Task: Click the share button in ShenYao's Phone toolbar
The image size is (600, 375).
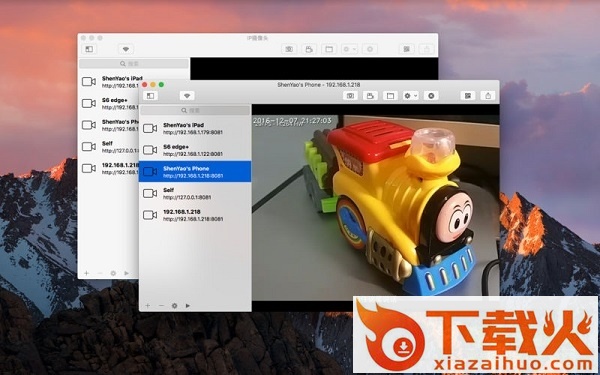Action: (x=488, y=96)
